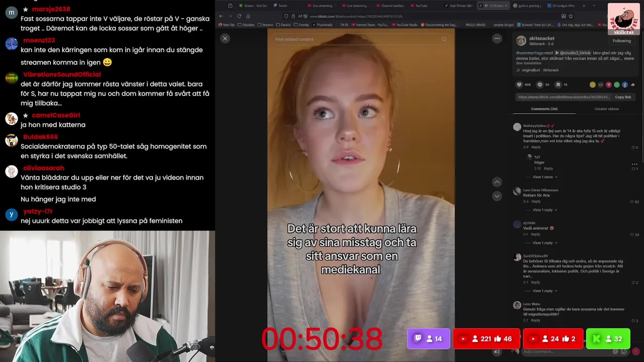
Task: Send to friends via red paper-plane icon
Action: tap(609, 84)
